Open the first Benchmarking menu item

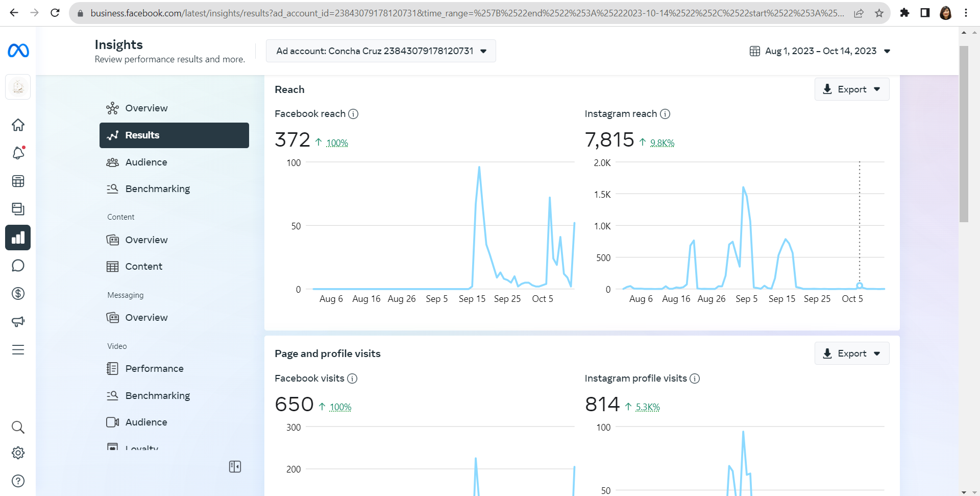tap(174, 189)
